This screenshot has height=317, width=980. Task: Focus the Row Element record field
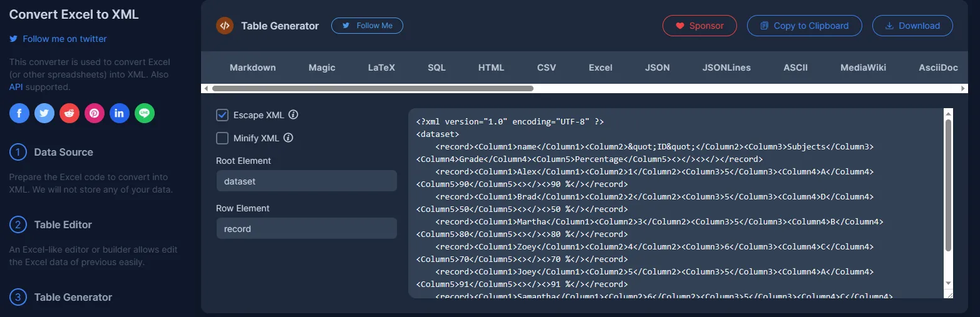[306, 228]
